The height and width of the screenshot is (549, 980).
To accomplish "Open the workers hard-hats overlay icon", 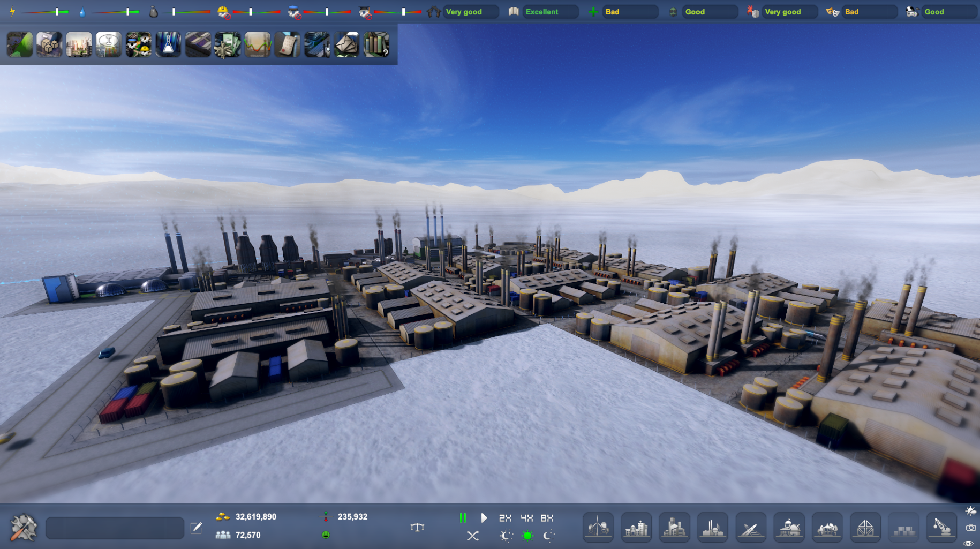I will (139, 44).
